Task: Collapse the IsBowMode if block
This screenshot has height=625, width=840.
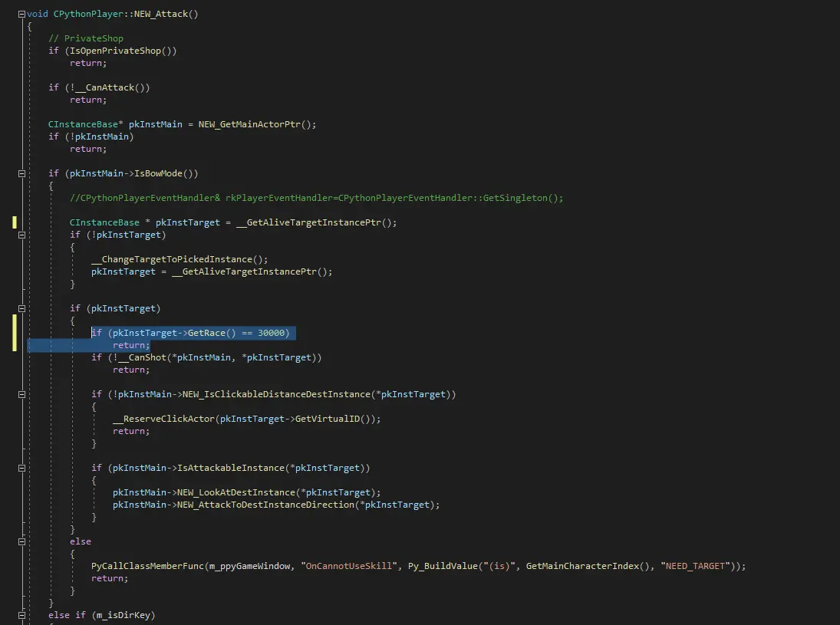Action: pos(21,173)
